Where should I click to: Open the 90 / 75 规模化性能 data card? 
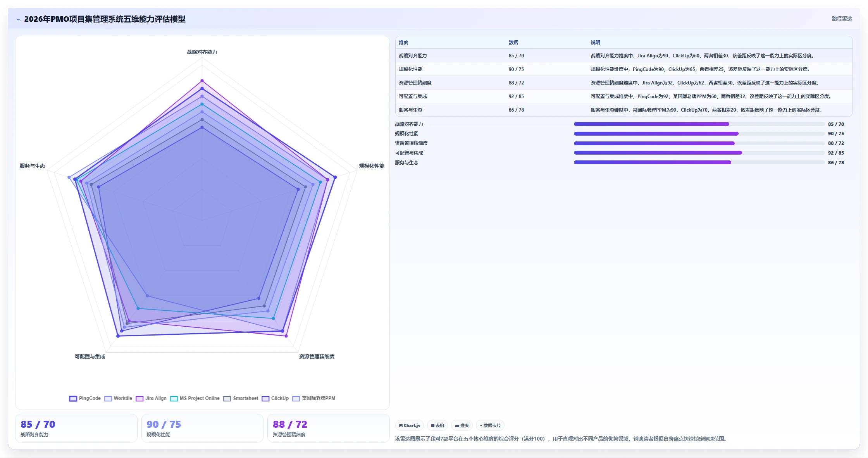coord(202,428)
